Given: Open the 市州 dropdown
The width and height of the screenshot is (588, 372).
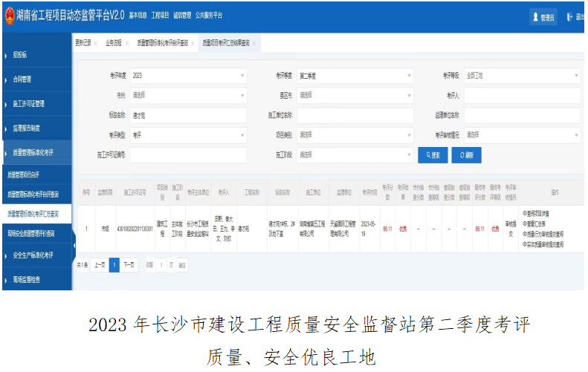Looking at the screenshot, I should (x=188, y=96).
